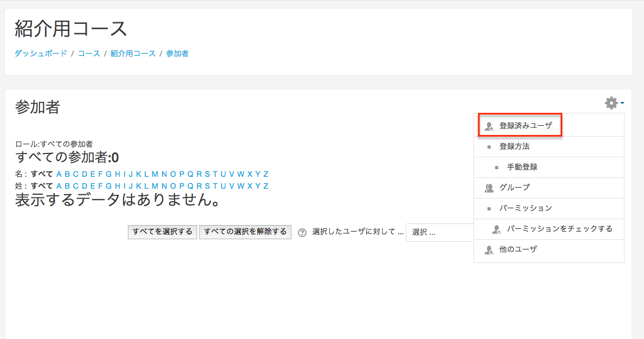The image size is (644, 339).
Task: Click the グループ group icon
Action: tap(489, 188)
